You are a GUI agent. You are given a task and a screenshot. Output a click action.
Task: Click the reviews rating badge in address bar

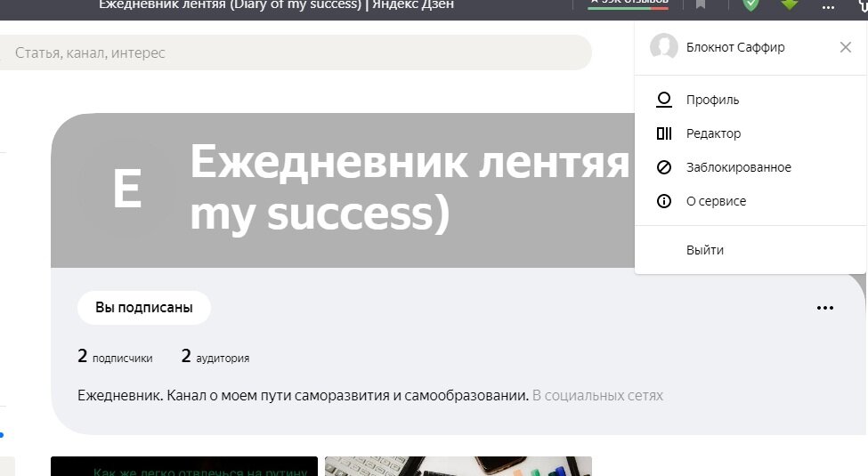[629, 4]
